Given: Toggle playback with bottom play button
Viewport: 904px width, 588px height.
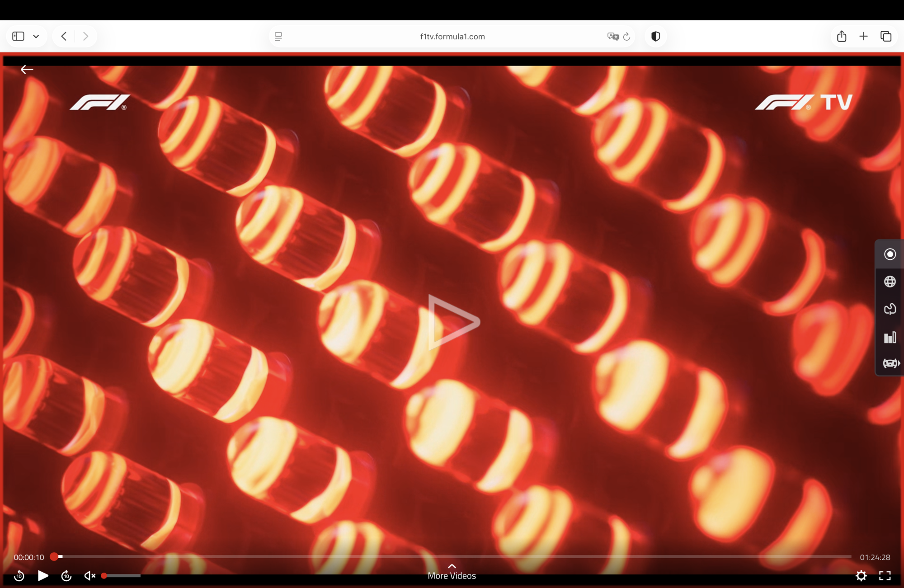Looking at the screenshot, I should (x=43, y=575).
